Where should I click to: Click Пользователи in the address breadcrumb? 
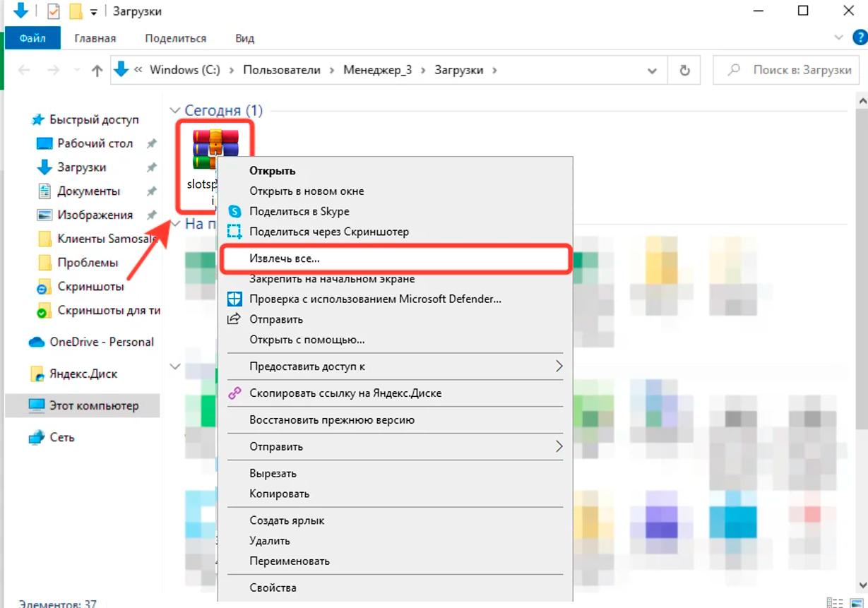(x=282, y=70)
